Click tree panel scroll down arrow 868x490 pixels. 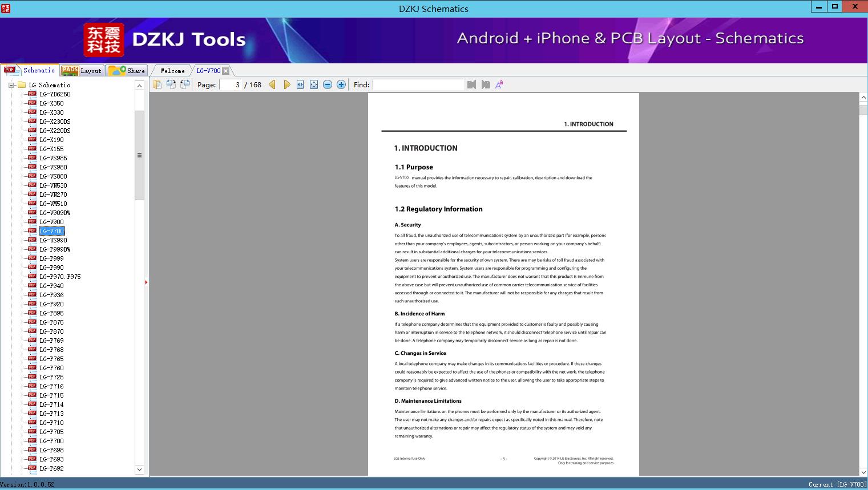[x=139, y=469]
